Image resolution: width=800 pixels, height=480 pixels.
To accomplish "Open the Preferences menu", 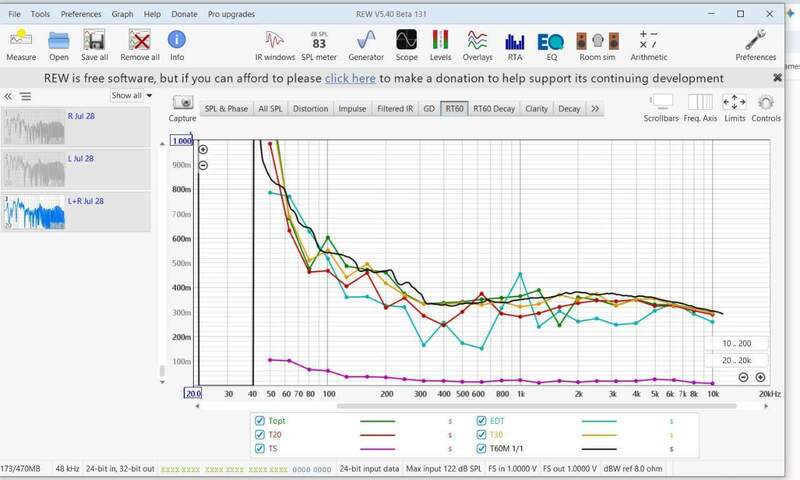I will (x=81, y=14).
